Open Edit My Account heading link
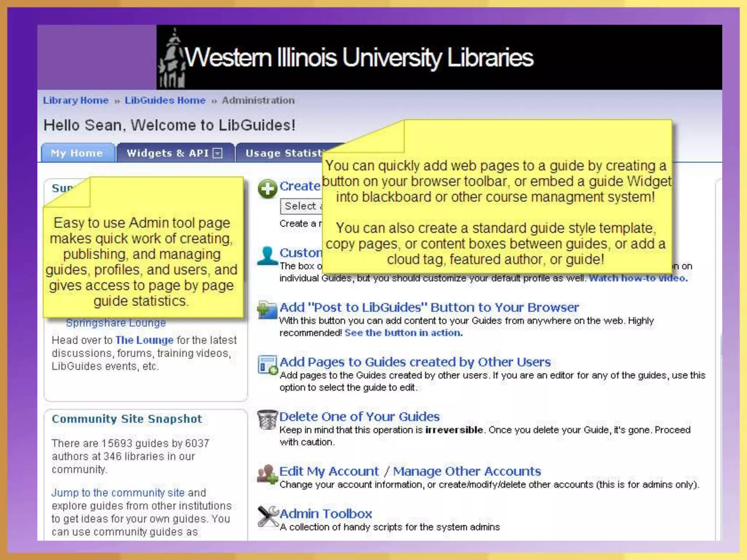This screenshot has width=747, height=560. click(x=329, y=471)
